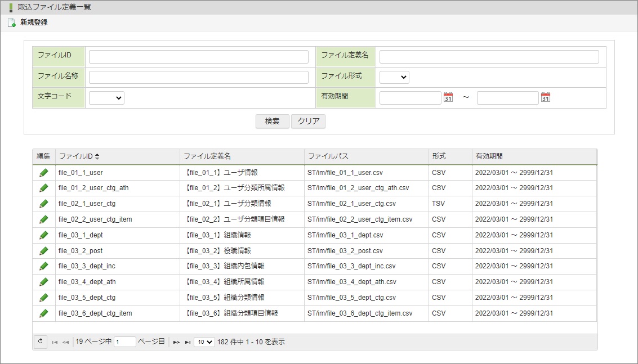
Task: Refresh the table using reload icon
Action: [40, 341]
